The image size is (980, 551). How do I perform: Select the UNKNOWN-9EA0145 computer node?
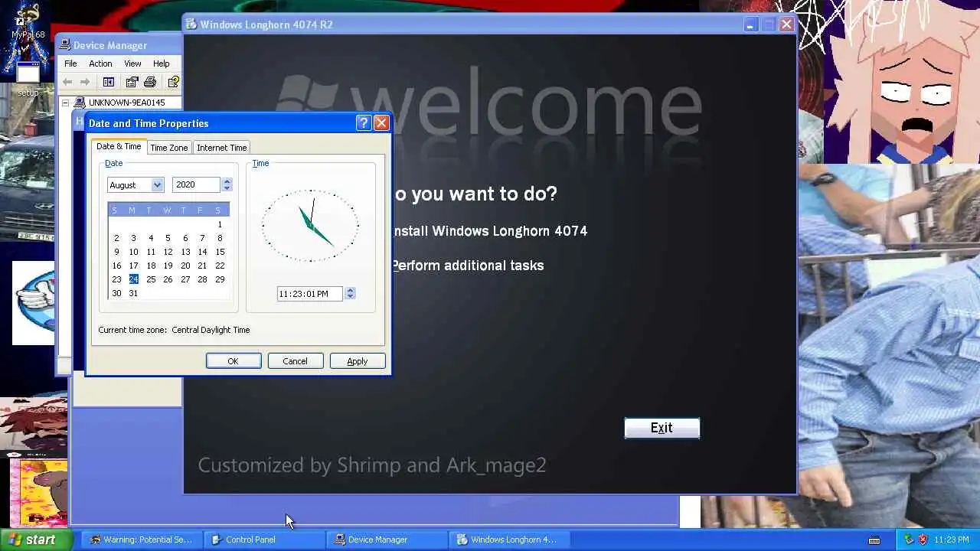(126, 103)
